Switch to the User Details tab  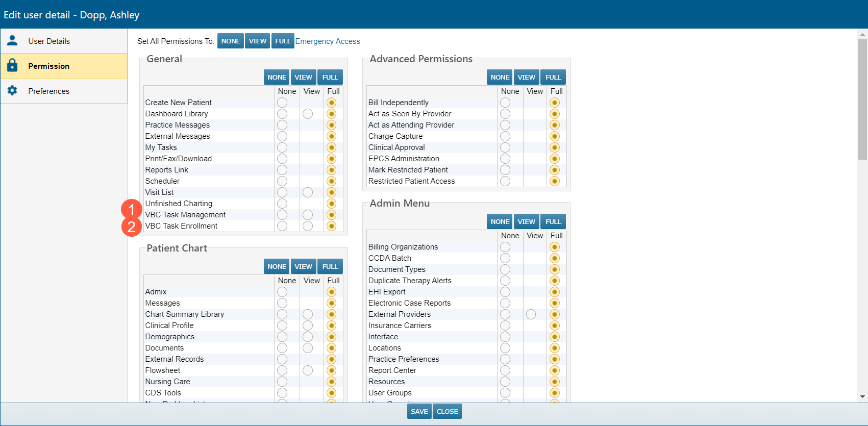point(49,41)
